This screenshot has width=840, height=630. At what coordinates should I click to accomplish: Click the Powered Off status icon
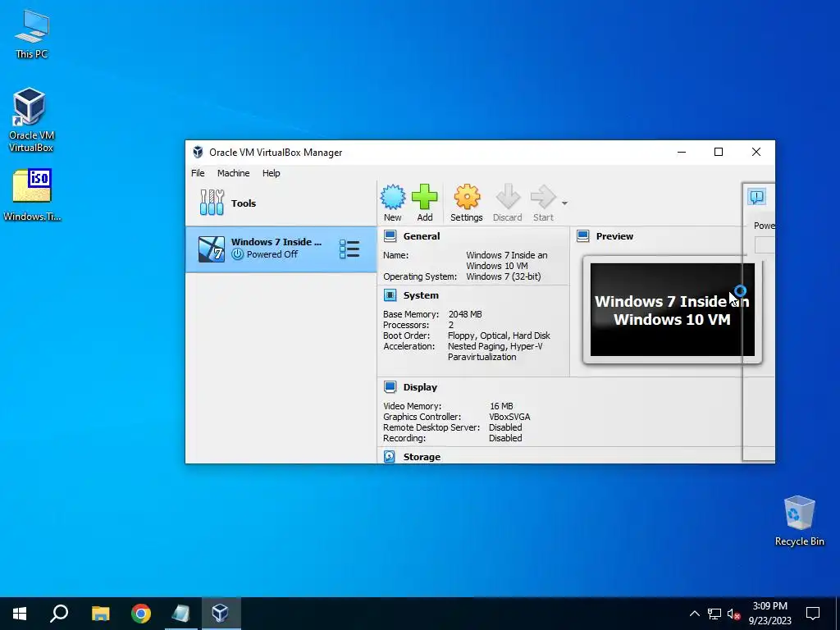pos(237,254)
